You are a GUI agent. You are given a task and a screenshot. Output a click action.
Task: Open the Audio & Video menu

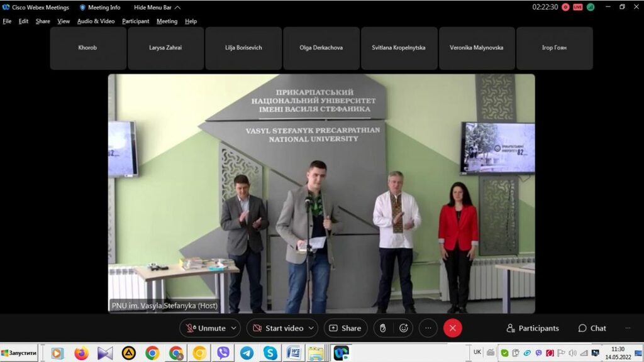tap(96, 21)
